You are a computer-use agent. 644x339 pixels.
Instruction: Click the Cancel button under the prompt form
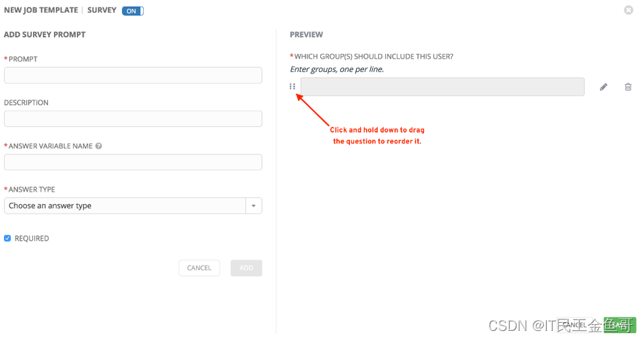[x=199, y=268]
